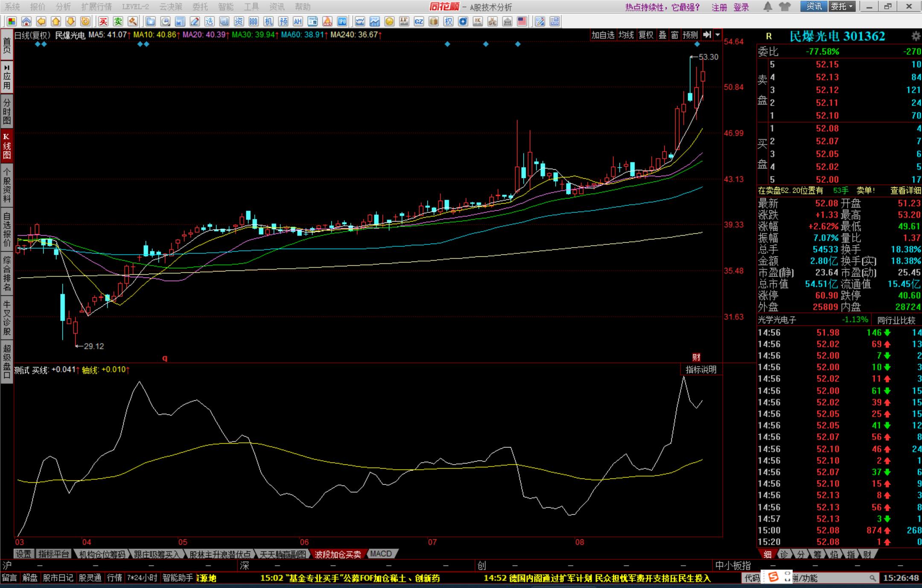Click the AH shares toolbar icon

pyautogui.click(x=298, y=21)
